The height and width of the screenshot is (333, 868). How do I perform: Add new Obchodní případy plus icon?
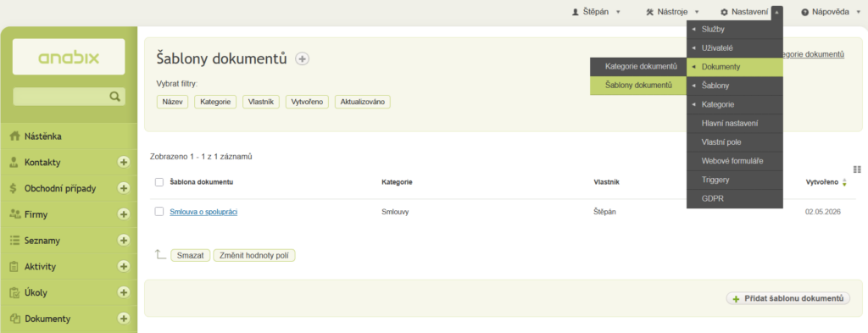coord(124,188)
